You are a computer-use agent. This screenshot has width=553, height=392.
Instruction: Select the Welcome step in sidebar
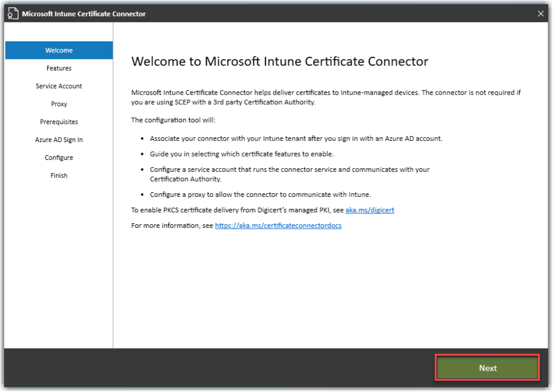coord(59,50)
